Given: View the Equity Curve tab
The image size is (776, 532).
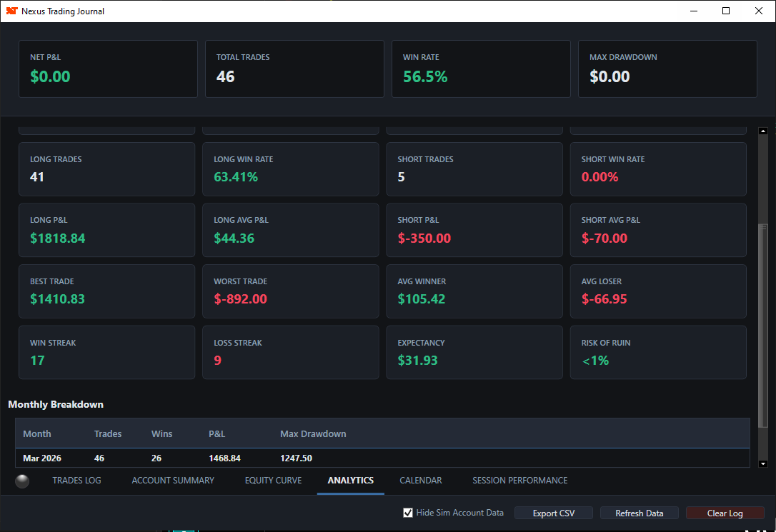Looking at the screenshot, I should pyautogui.click(x=273, y=480).
